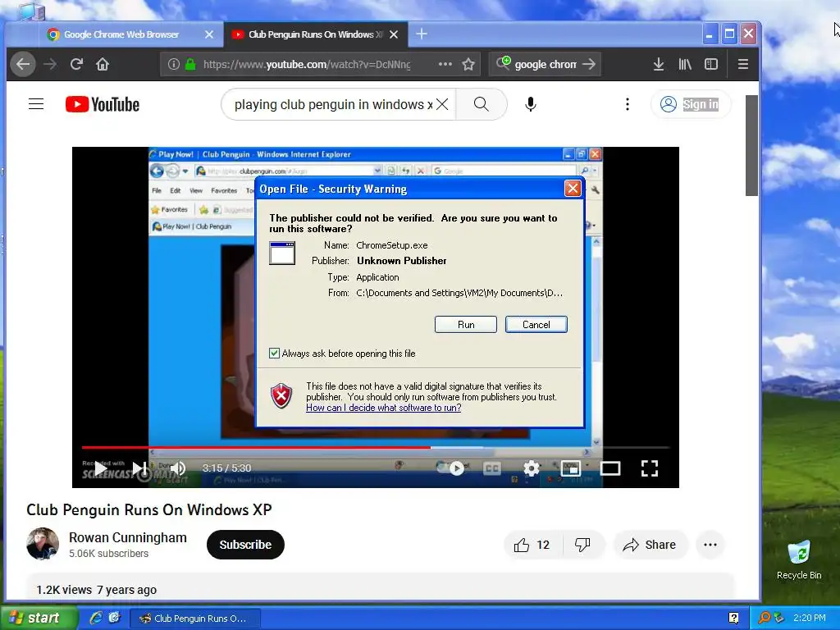Screen dimensions: 840x630
Task: Open Rowan Cunningham channel name link
Action: point(127,537)
